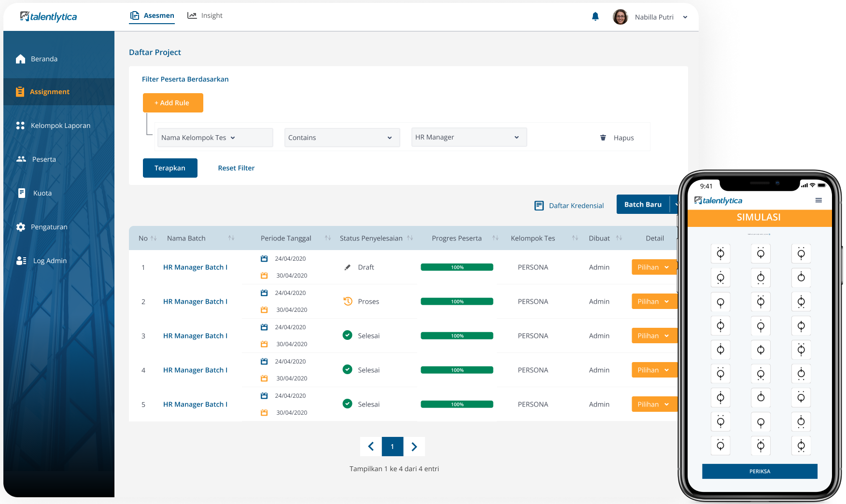Open HR Manager Batch I in row 4
Viewport: 846px width, 504px height.
click(x=195, y=370)
